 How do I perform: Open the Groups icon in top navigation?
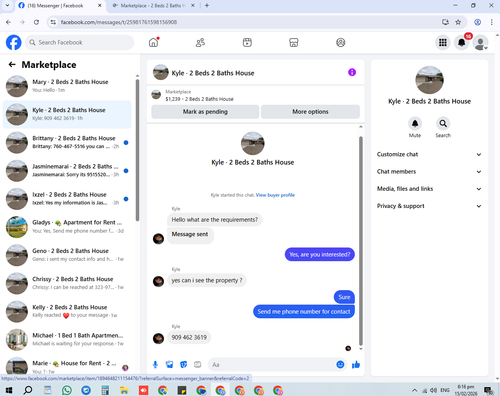(341, 43)
